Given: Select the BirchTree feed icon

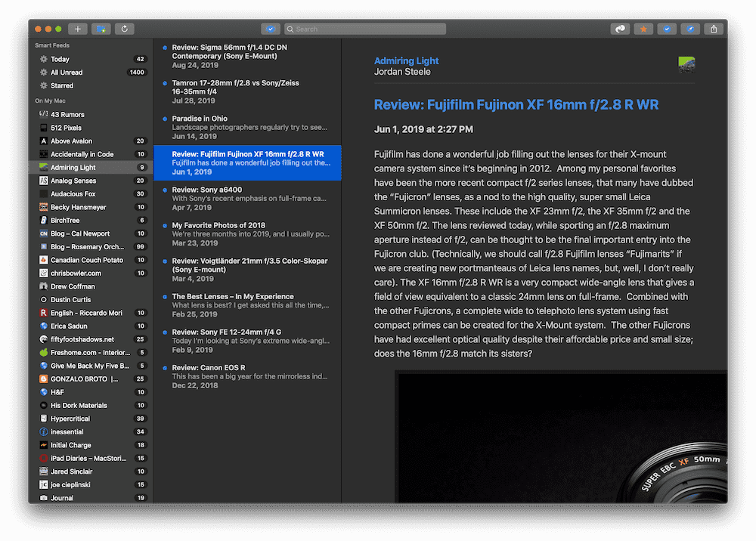Looking at the screenshot, I should tap(43, 220).
